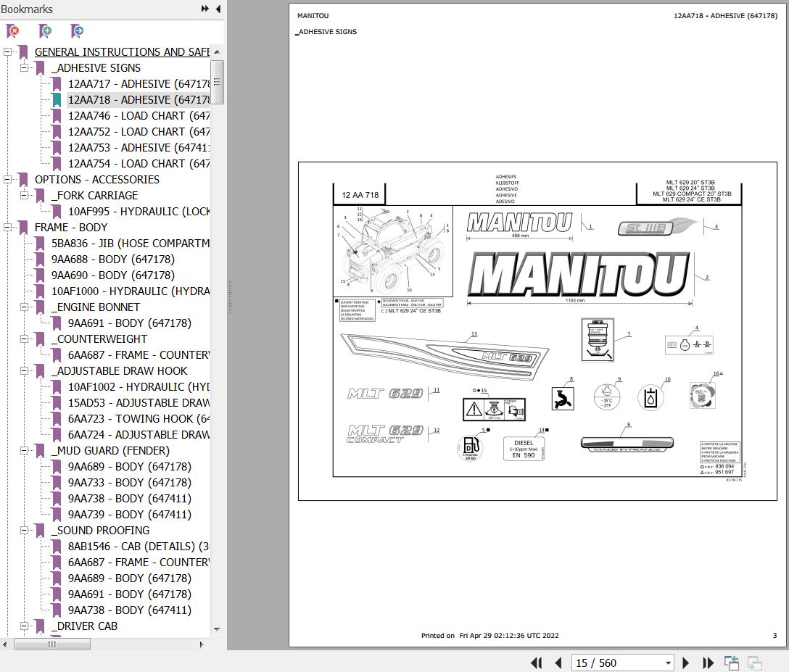Click the go to bookmark destination icon
The image size is (789, 672).
pyautogui.click(x=76, y=31)
